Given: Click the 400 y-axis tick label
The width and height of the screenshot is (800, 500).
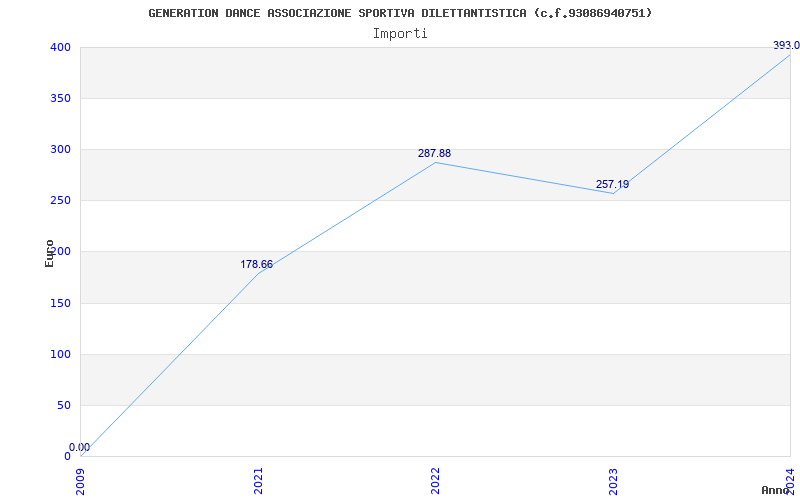Looking at the screenshot, I should pyautogui.click(x=60, y=47).
